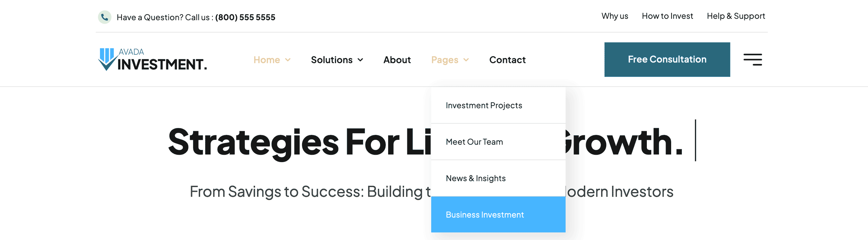This screenshot has height=240, width=868.
Task: Select Meet Our Team submenu entry
Action: click(x=498, y=142)
